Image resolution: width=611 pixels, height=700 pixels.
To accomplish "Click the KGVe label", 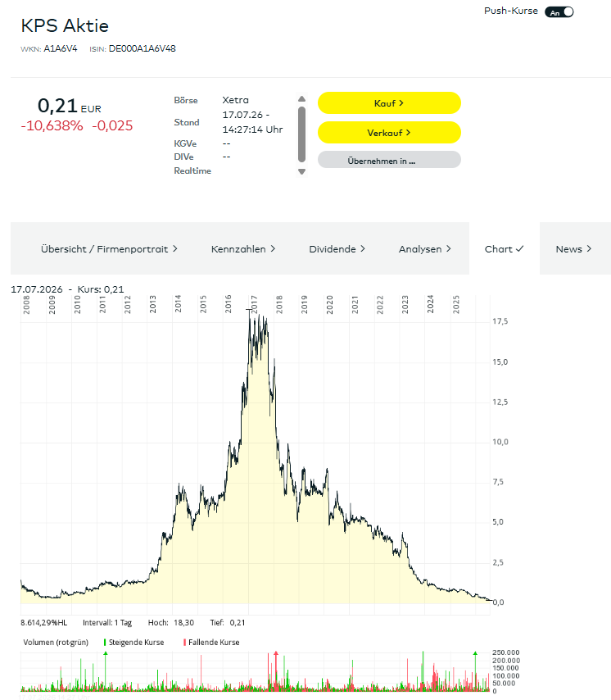I will point(185,143).
